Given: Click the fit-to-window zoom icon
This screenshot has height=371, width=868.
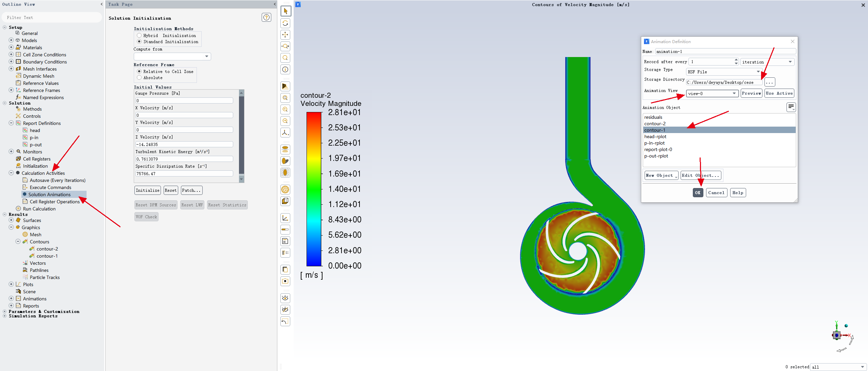Looking at the screenshot, I should coord(285,98).
